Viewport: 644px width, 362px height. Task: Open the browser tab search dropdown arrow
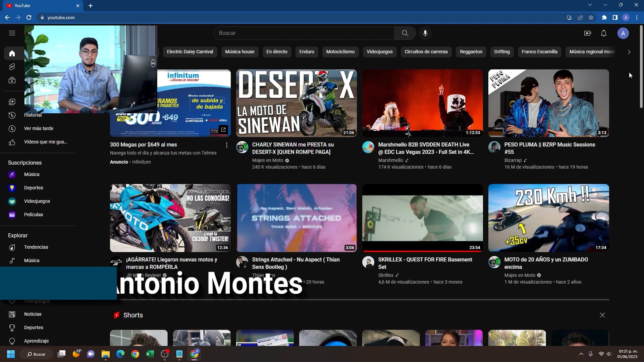[x=590, y=5]
